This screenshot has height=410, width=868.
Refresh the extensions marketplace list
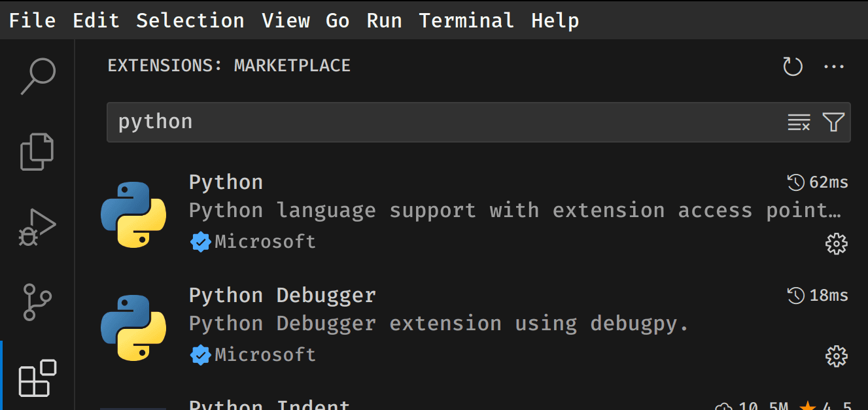[x=793, y=66]
